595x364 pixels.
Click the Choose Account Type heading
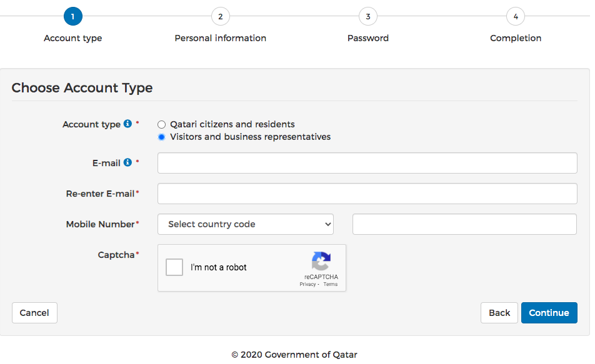click(82, 88)
